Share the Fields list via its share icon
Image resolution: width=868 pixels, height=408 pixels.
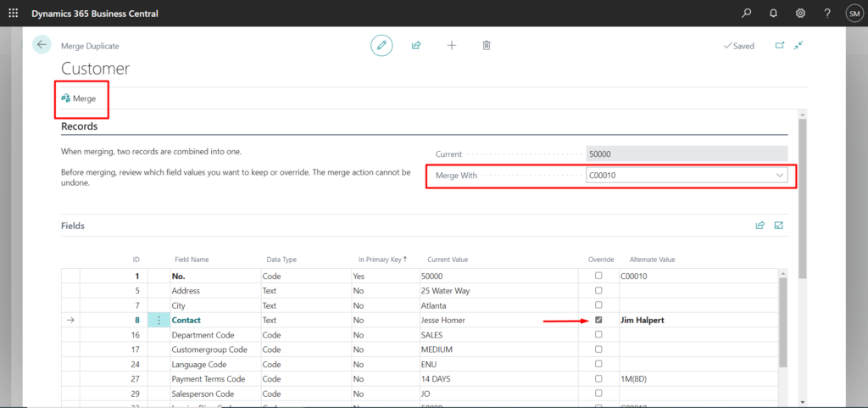[760, 225]
